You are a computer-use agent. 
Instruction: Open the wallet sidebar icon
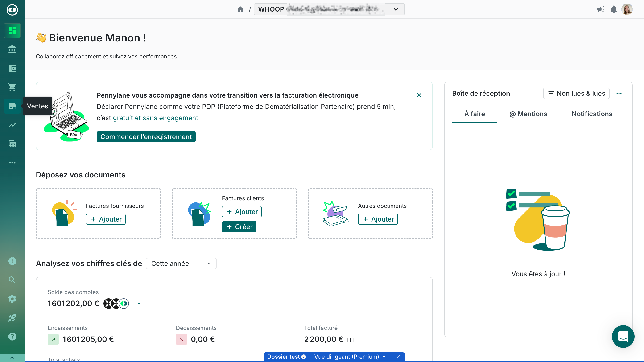(12, 68)
